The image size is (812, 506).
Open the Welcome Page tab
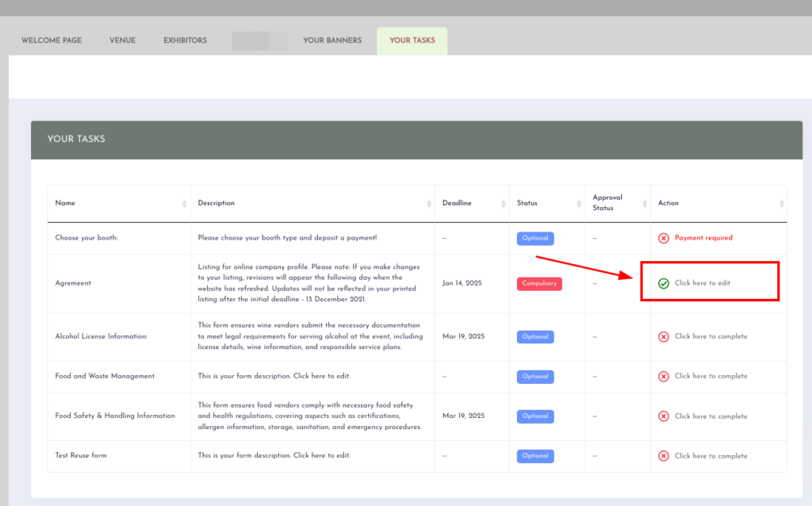pos(52,40)
